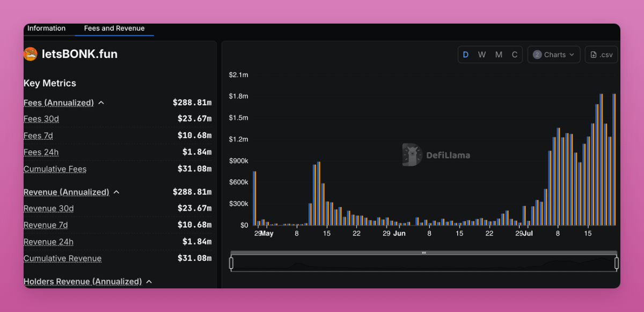Grab the right handle of the range slider

click(x=617, y=263)
